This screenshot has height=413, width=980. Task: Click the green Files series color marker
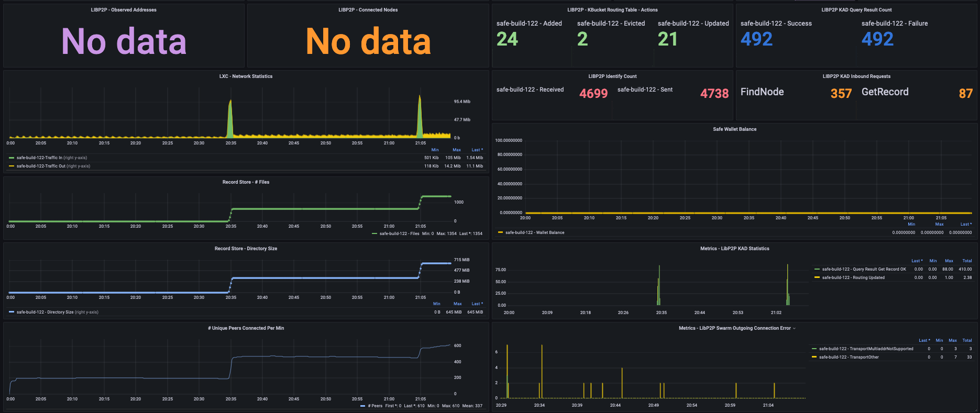click(375, 233)
